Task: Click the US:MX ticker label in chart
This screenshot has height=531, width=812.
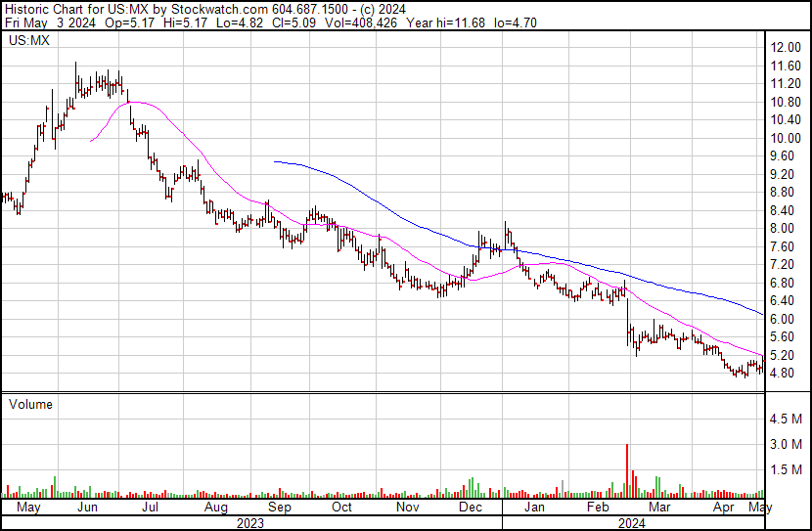Action: coord(29,40)
